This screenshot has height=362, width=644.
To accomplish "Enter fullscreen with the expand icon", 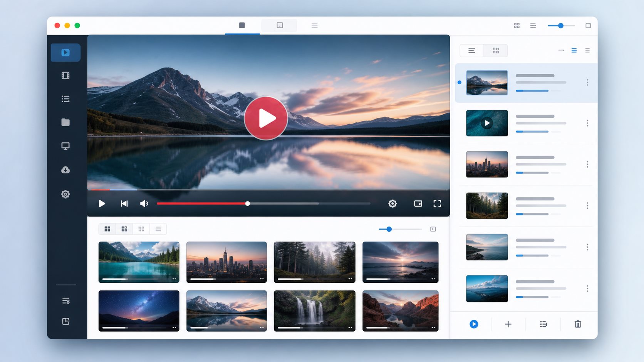I will [x=437, y=204].
